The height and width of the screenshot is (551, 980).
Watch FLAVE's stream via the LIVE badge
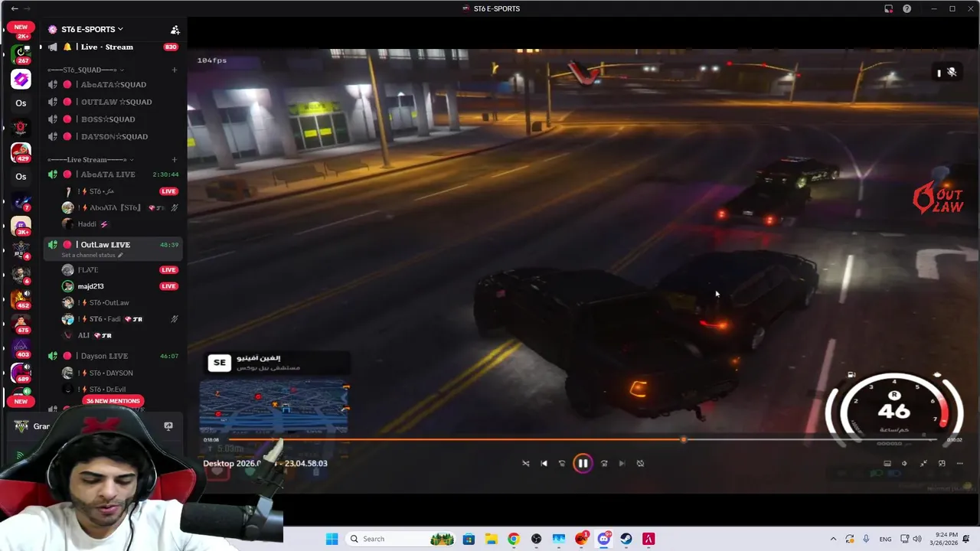coord(168,269)
